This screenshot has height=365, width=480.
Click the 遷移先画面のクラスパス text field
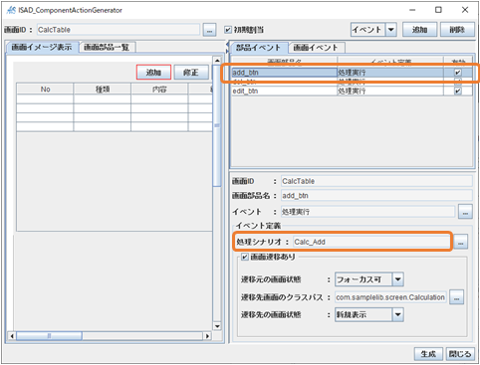pyautogui.click(x=391, y=297)
